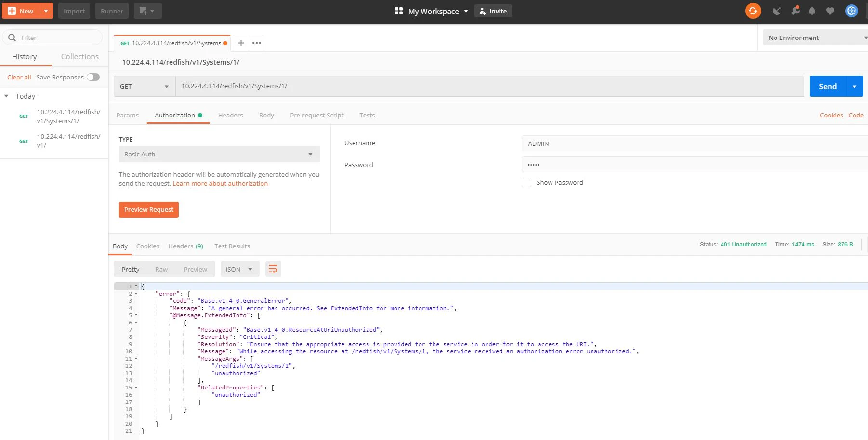The width and height of the screenshot is (868, 440).
Task: Open history entry 10.224.4.114/redfish/v1/
Action: 68,141
